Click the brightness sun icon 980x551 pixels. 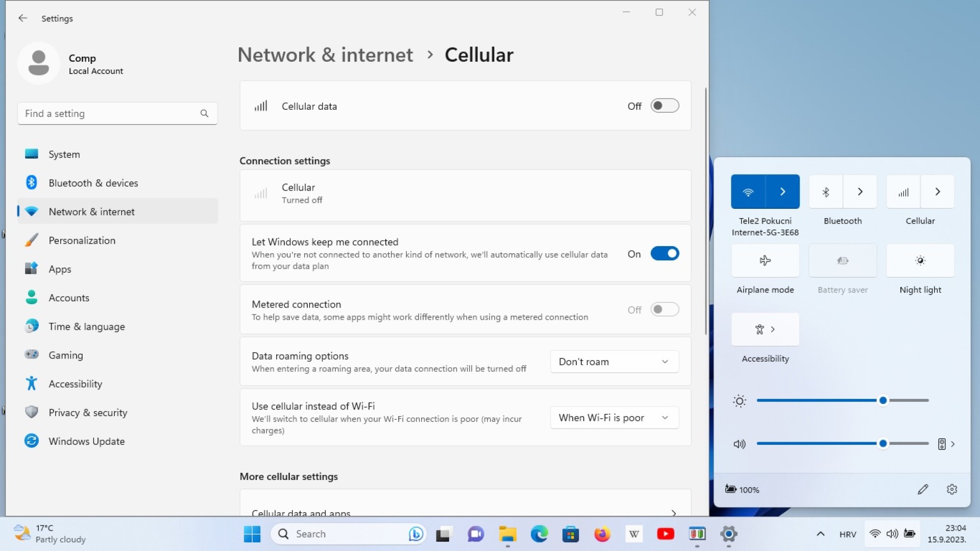click(740, 401)
